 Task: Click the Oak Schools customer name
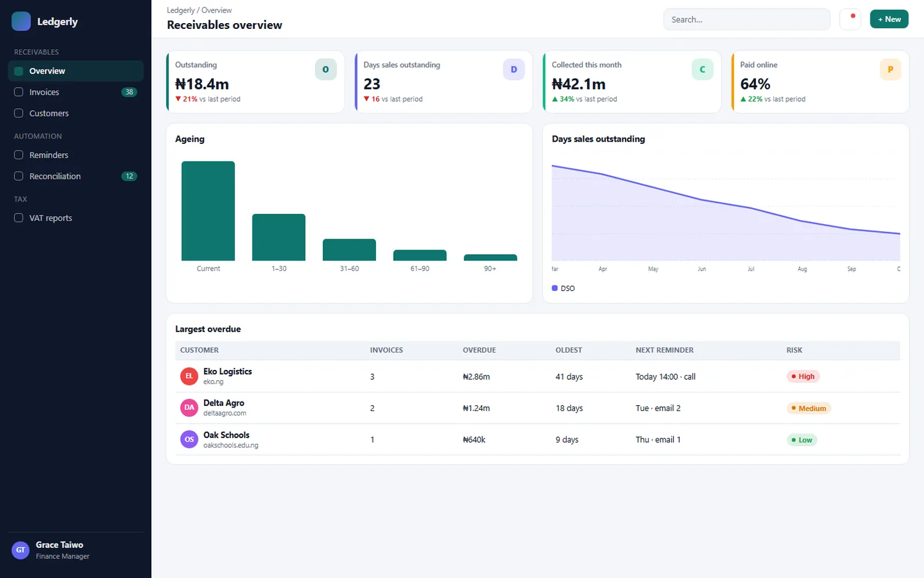point(226,435)
